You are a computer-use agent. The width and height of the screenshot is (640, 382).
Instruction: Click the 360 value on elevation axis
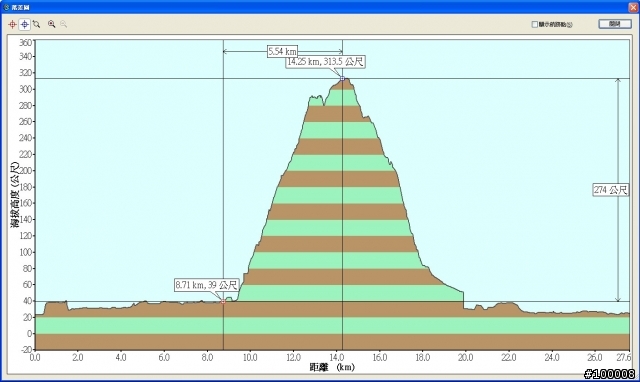(x=25, y=42)
